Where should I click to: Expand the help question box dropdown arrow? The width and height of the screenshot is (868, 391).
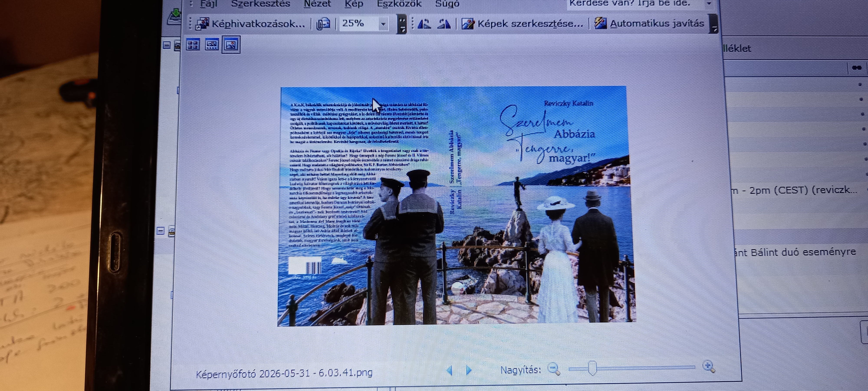tap(709, 4)
